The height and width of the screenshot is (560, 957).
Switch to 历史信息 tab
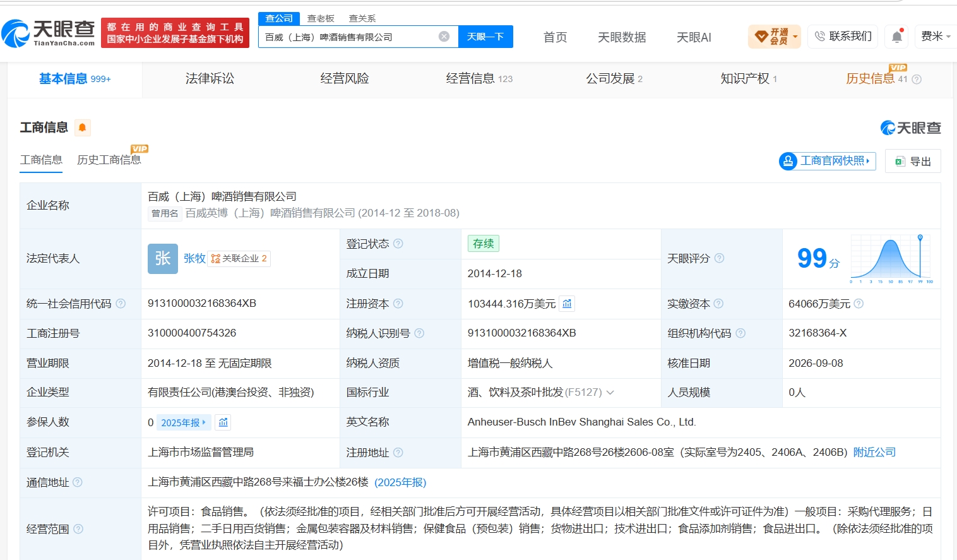[x=876, y=78]
